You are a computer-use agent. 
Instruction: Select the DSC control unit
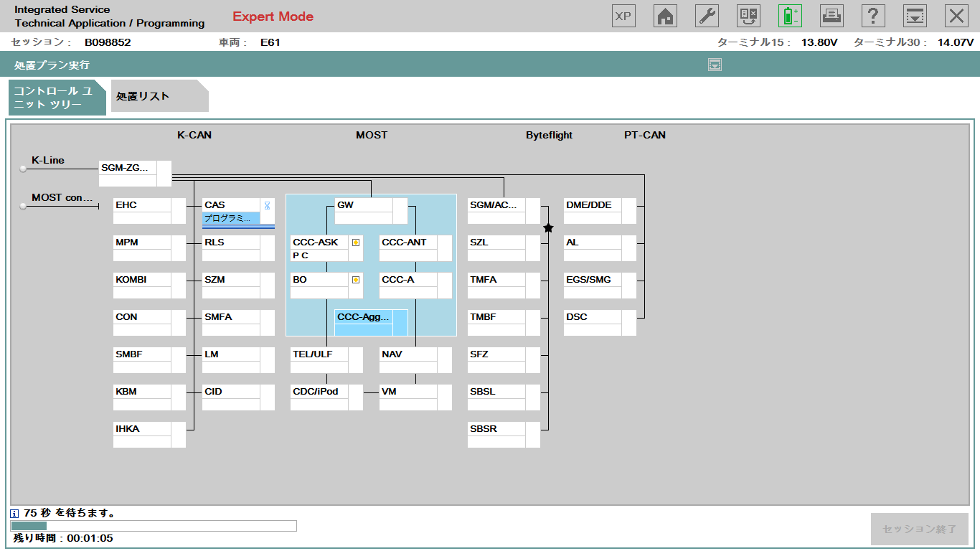600,323
